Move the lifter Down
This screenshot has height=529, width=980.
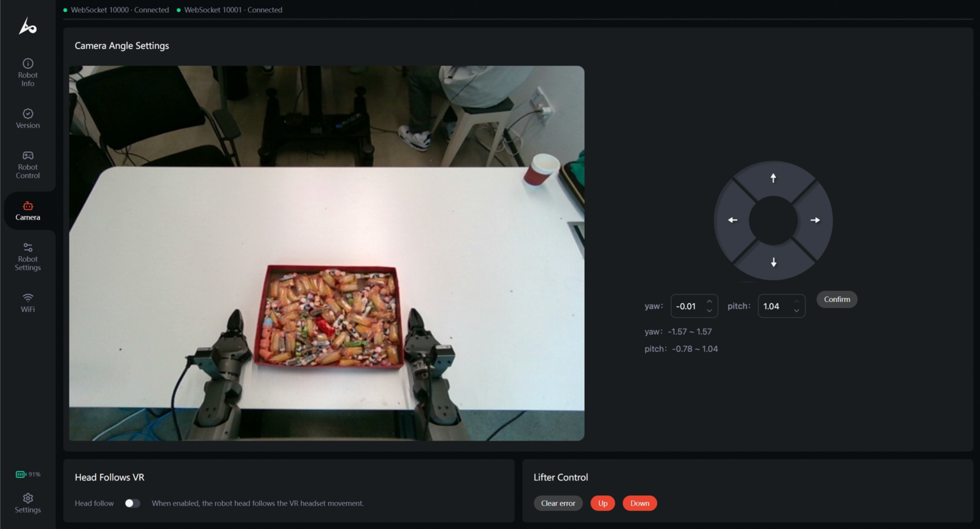coord(640,503)
